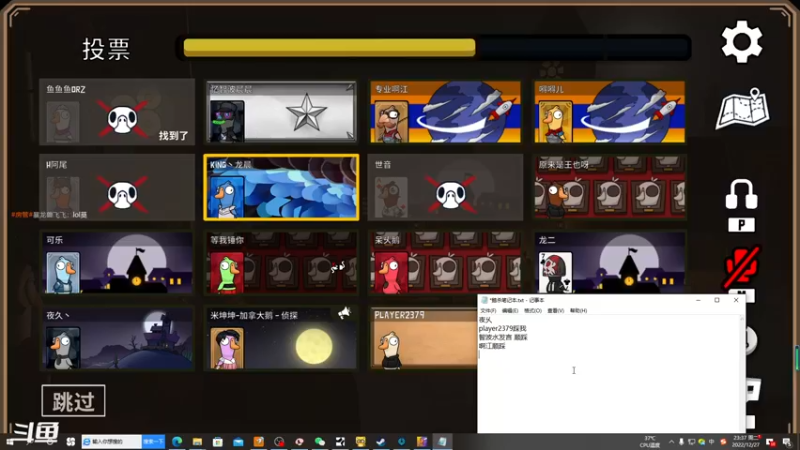Open File Explorer from taskbar
Screen dimensions: 800x450
pos(197,441)
